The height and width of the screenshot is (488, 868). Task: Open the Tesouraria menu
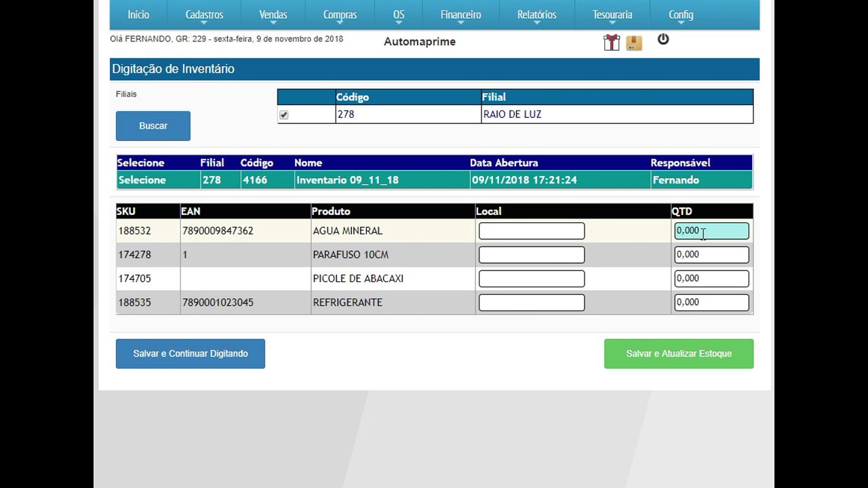(x=612, y=15)
